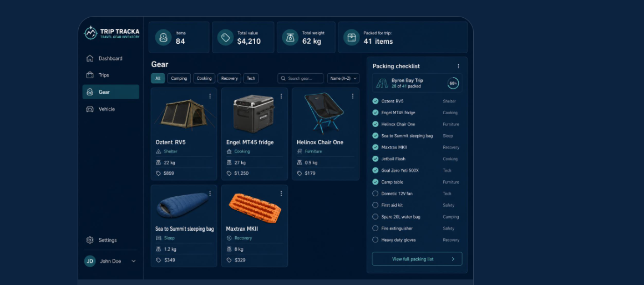Click the Shelter tent category icon

(158, 151)
